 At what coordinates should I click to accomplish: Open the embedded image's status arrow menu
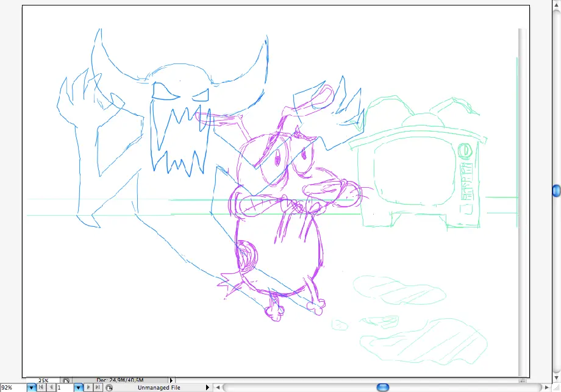point(171,380)
